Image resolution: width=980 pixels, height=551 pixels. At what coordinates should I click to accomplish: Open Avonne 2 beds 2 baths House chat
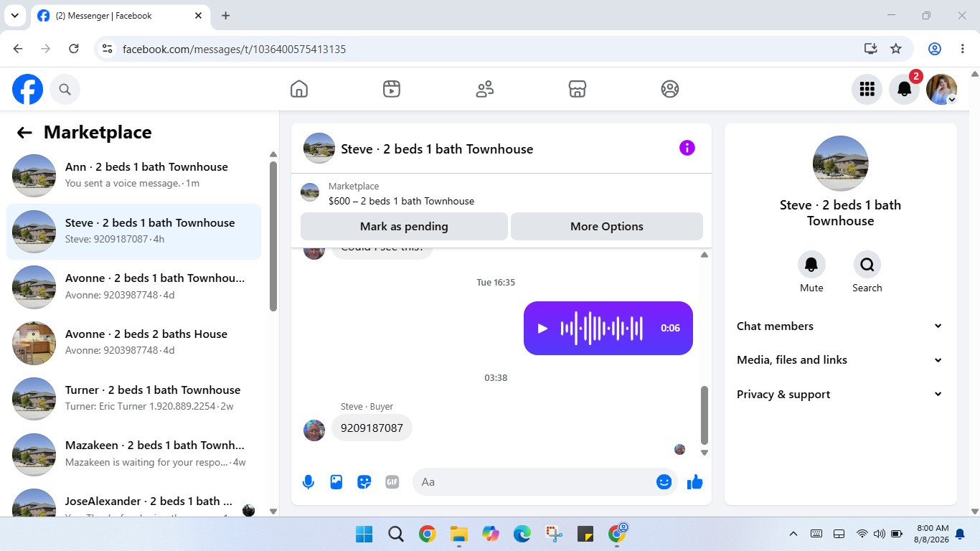click(134, 342)
